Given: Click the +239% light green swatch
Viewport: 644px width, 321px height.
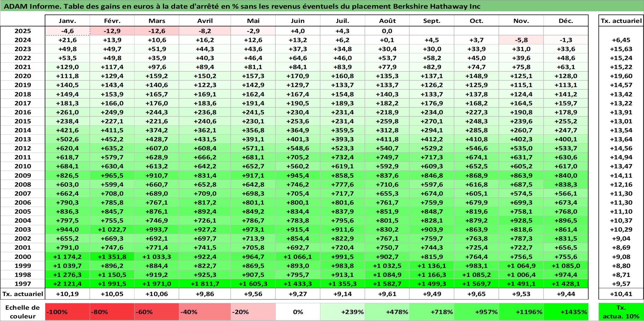Looking at the screenshot, I should (342, 312).
